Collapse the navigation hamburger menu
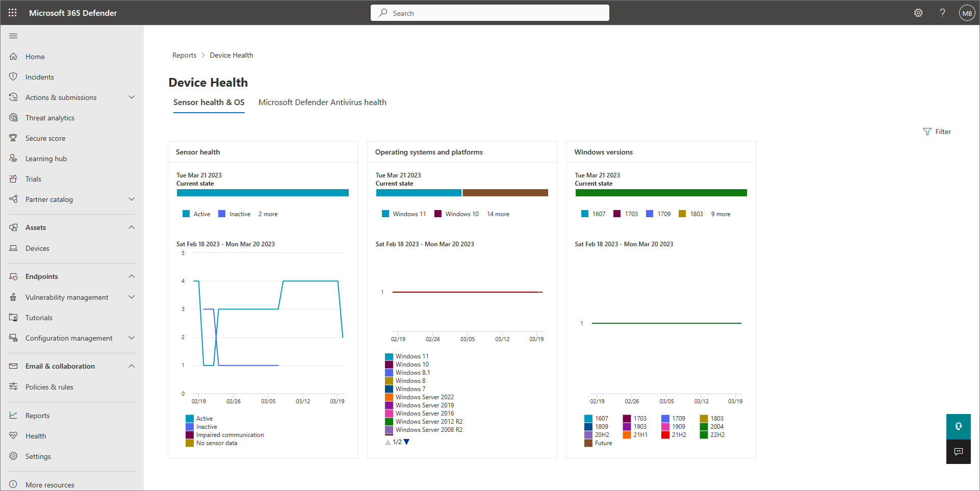This screenshot has width=980, height=491. pos(13,36)
